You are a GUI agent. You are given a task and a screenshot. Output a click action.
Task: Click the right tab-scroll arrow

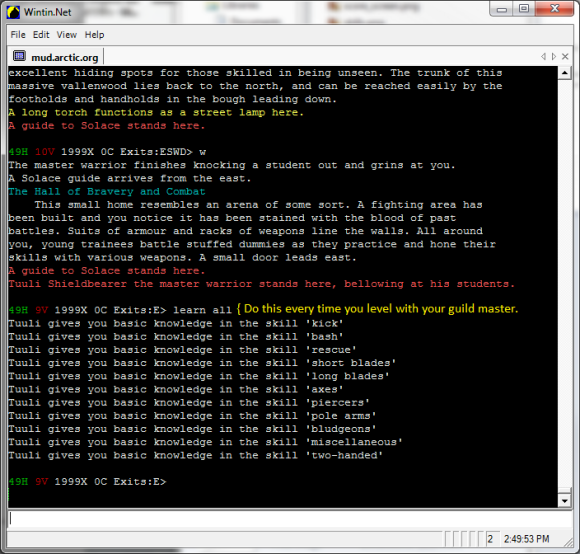(x=554, y=57)
